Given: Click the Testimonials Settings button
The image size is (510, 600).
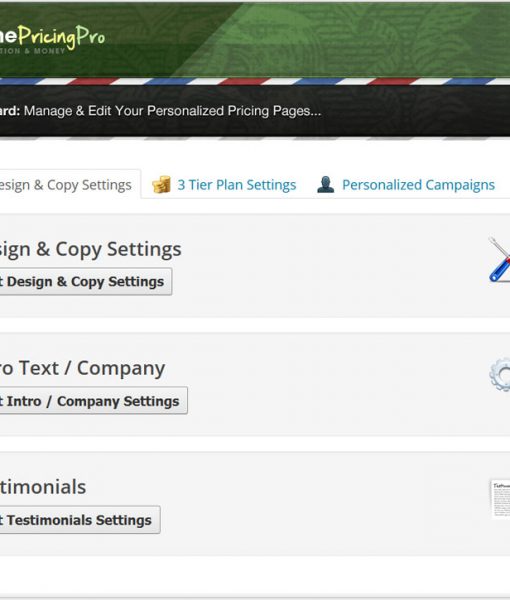Looking at the screenshot, I should tap(80, 520).
